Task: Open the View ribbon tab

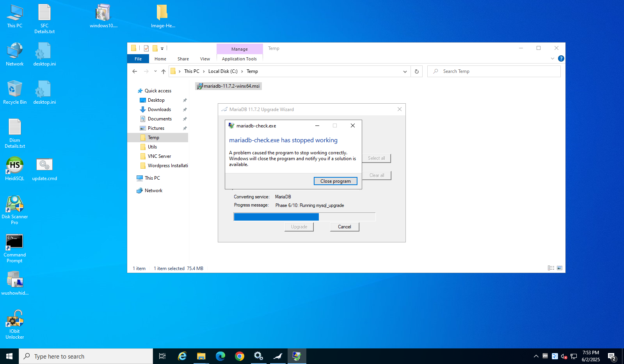Action: [205, 59]
